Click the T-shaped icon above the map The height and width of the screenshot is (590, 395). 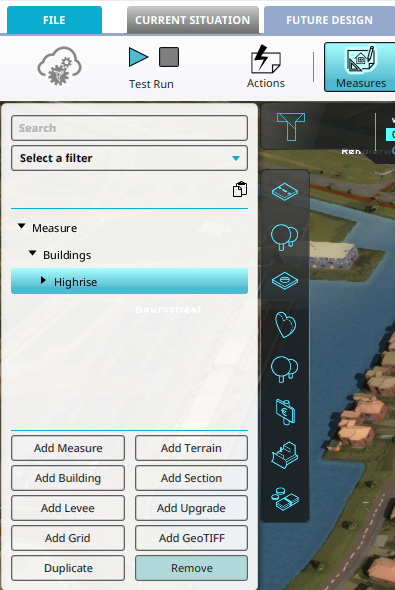point(291,127)
